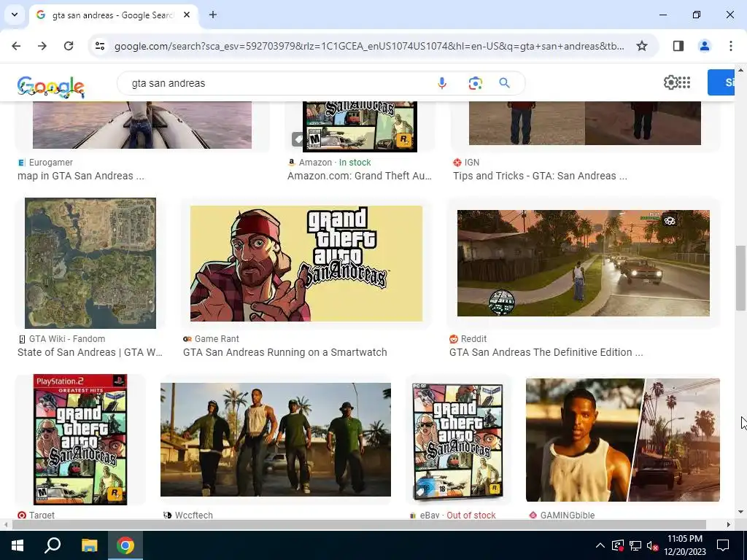Screen dimensions: 747x560
Task: Open the San Andreas map image from GTA Wiki
Action: coord(90,262)
